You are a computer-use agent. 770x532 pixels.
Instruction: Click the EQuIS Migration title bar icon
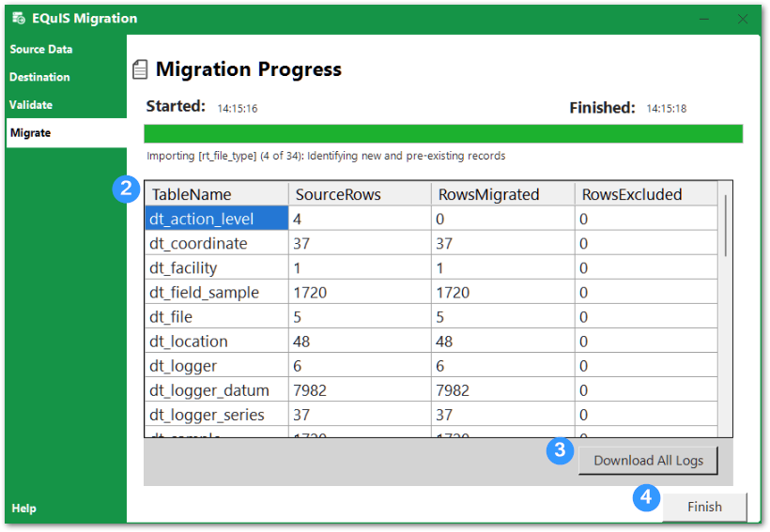click(x=19, y=18)
